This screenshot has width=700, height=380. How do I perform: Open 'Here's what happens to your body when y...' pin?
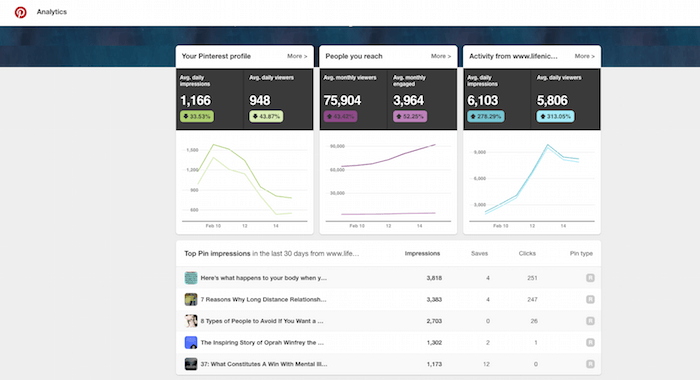tap(264, 278)
